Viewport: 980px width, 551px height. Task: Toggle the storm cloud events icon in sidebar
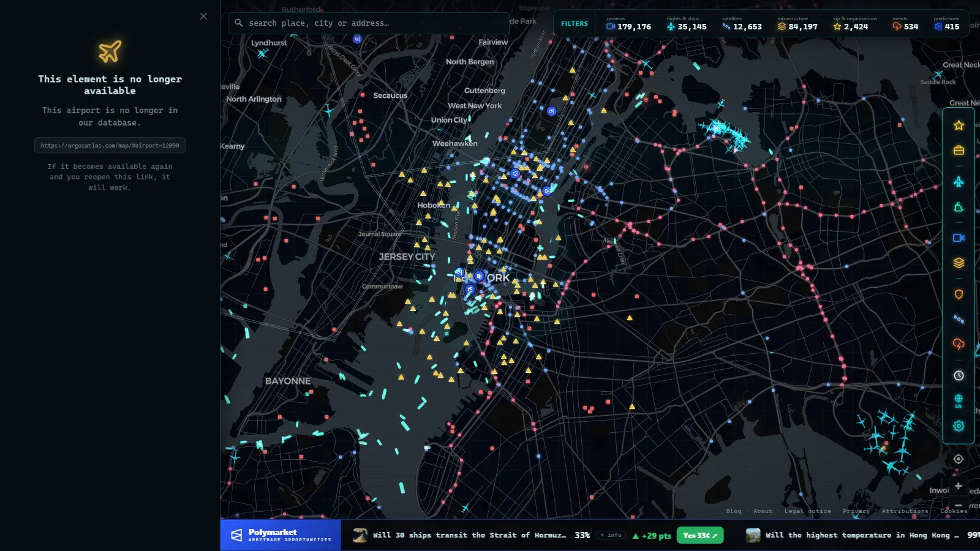click(959, 344)
